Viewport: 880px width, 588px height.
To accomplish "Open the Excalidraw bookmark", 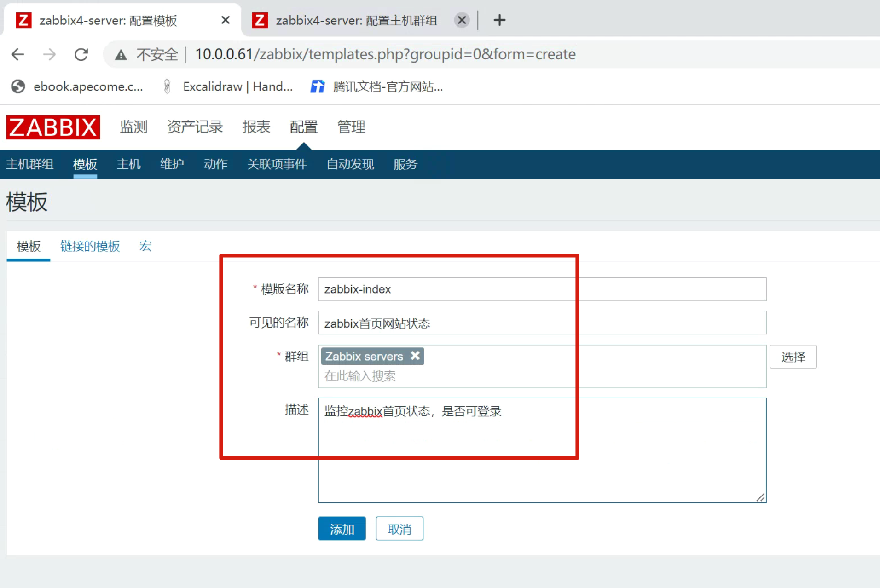I will point(229,86).
